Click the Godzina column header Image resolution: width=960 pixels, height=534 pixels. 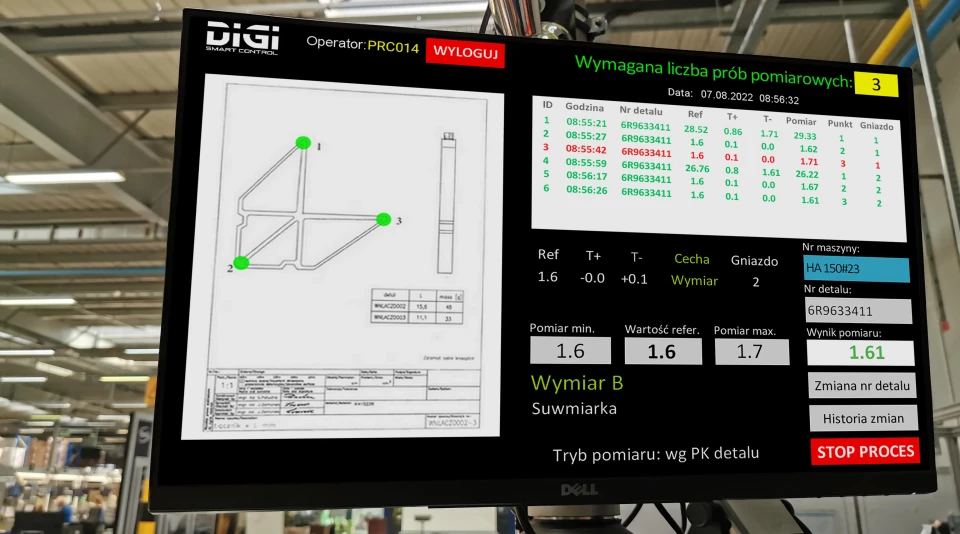tap(583, 107)
